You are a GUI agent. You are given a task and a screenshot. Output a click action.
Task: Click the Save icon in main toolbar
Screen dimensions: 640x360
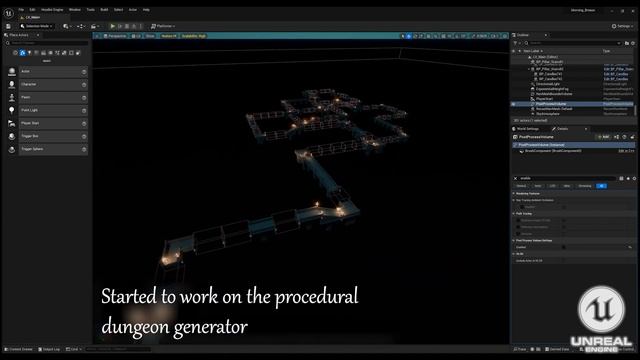[x=8, y=26]
